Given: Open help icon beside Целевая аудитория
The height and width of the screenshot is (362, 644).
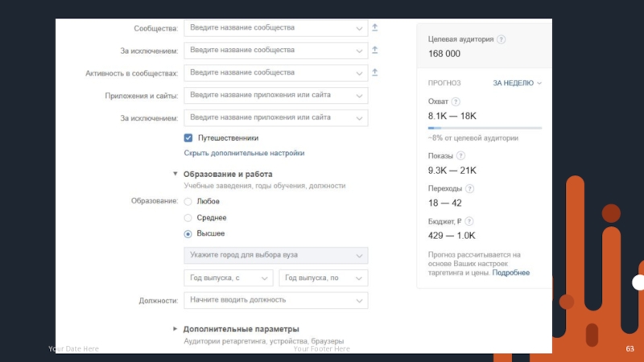Looking at the screenshot, I should [x=502, y=39].
